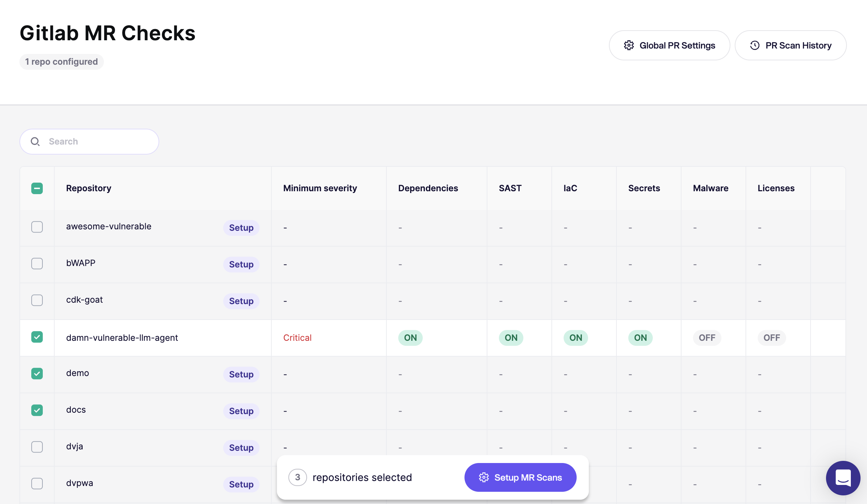Uncheck the damn-vulnerable-llm-agent checkbox
Image resolution: width=867 pixels, height=504 pixels.
pos(37,337)
